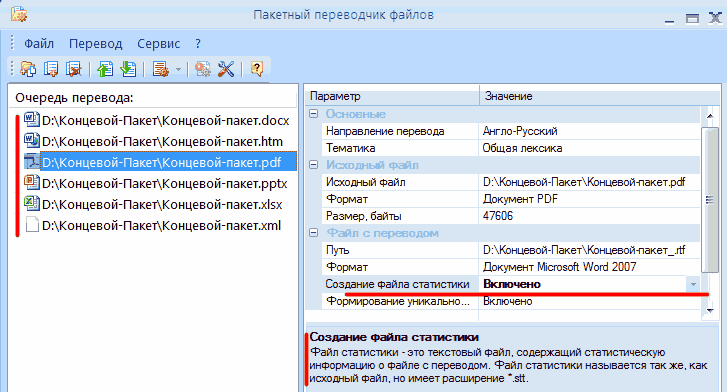Click the add folder to queue icon
727x392 pixels.
pyautogui.click(x=28, y=69)
